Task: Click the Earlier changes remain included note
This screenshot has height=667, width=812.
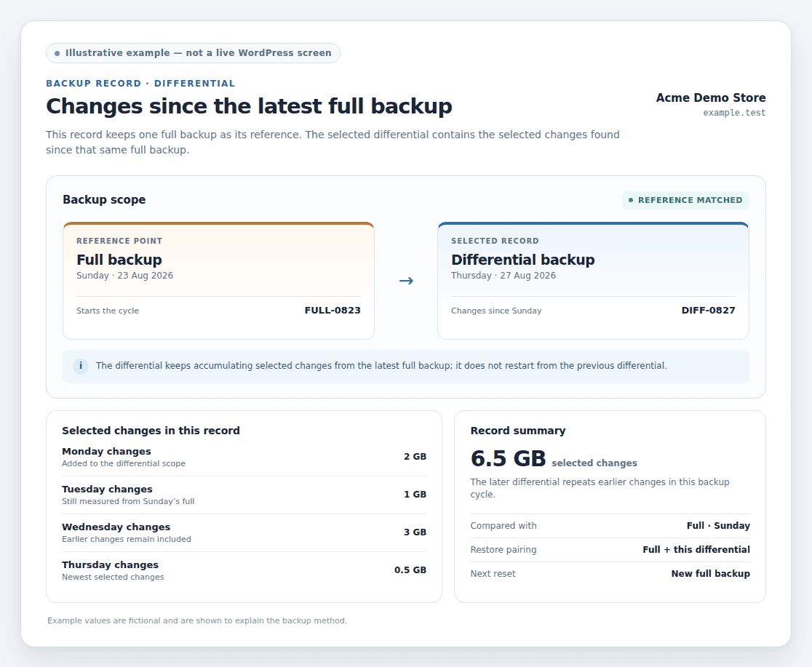Action: click(x=127, y=539)
